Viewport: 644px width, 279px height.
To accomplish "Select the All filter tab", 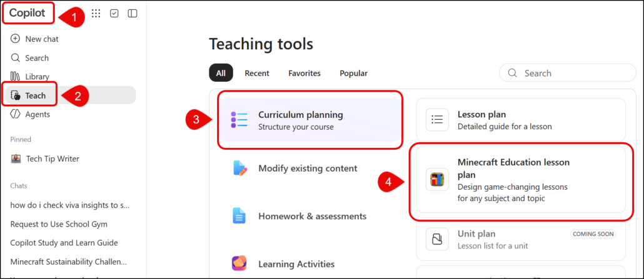I will [x=221, y=73].
